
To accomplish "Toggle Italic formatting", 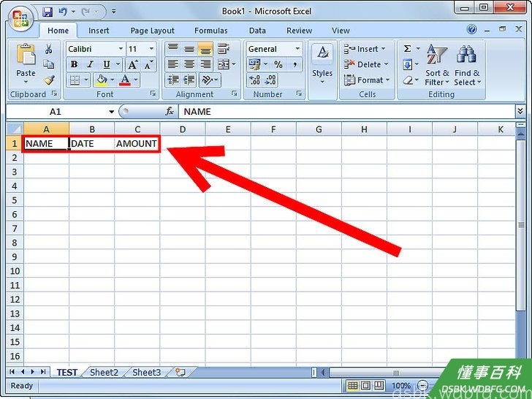I will [91, 64].
